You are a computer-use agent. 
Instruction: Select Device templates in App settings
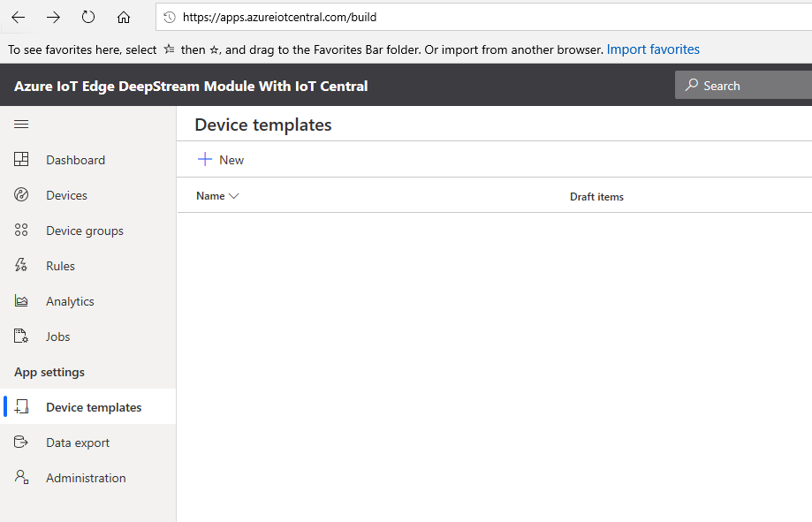click(x=94, y=407)
